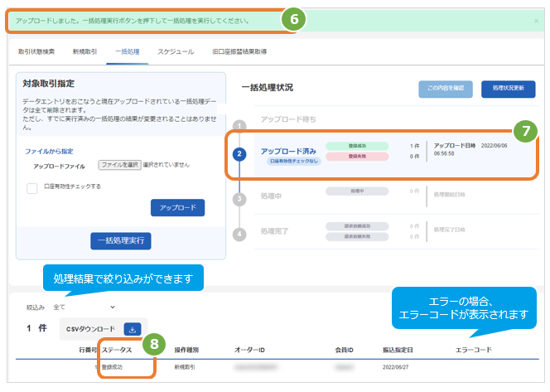Click step 1 circle for アップロード待ち
The height and width of the screenshot is (392, 550).
point(239,125)
